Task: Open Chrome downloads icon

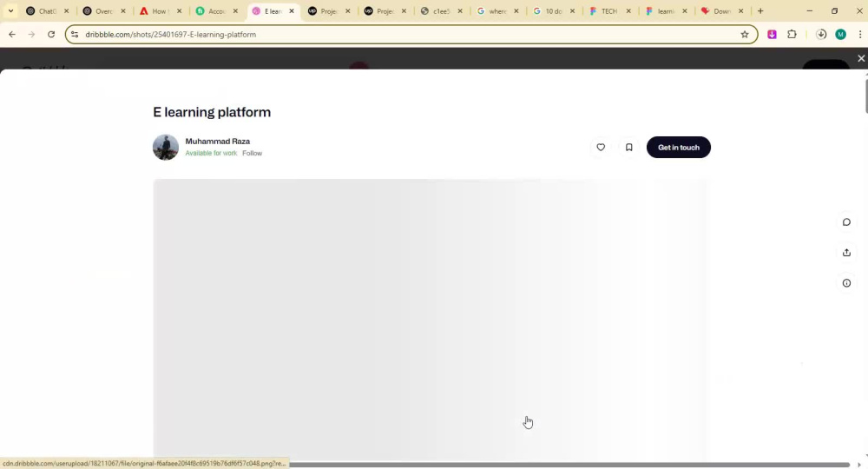Action: point(821,35)
